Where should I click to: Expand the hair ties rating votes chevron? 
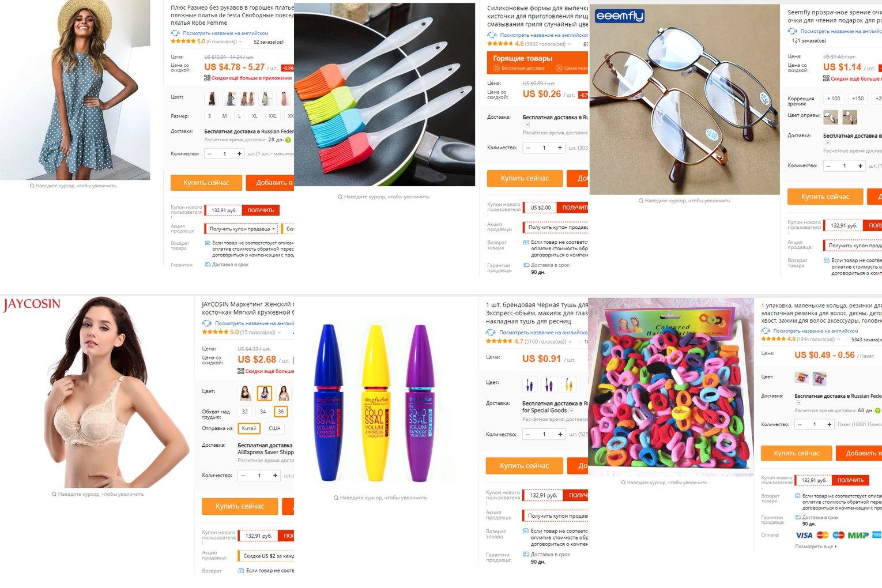coord(839,339)
